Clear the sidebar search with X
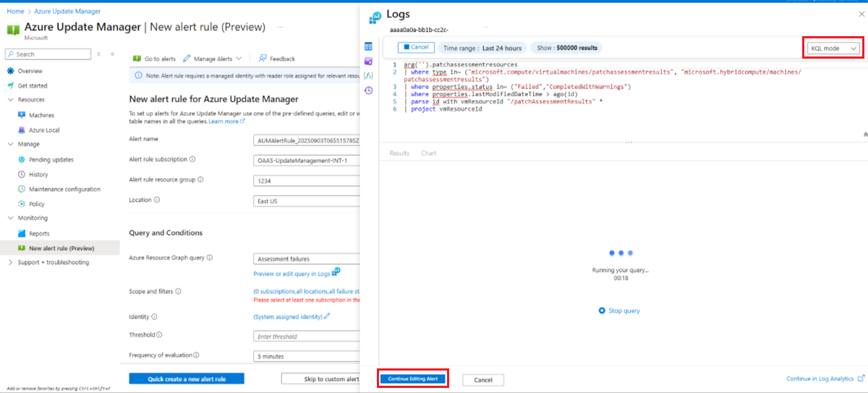868x393 pixels. point(98,54)
